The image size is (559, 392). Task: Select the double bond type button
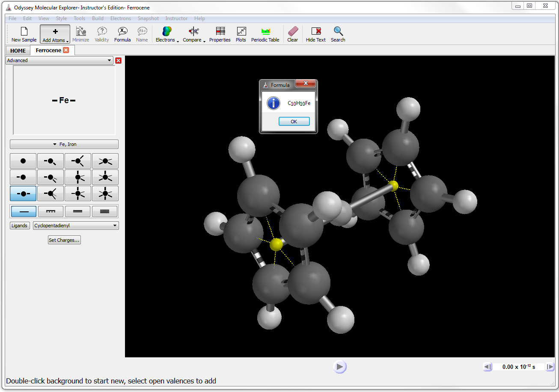coord(78,211)
